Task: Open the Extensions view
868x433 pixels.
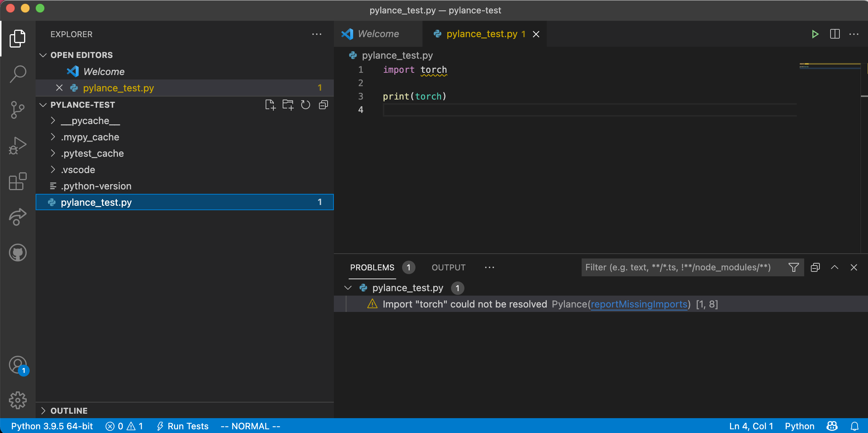Action: click(x=17, y=182)
